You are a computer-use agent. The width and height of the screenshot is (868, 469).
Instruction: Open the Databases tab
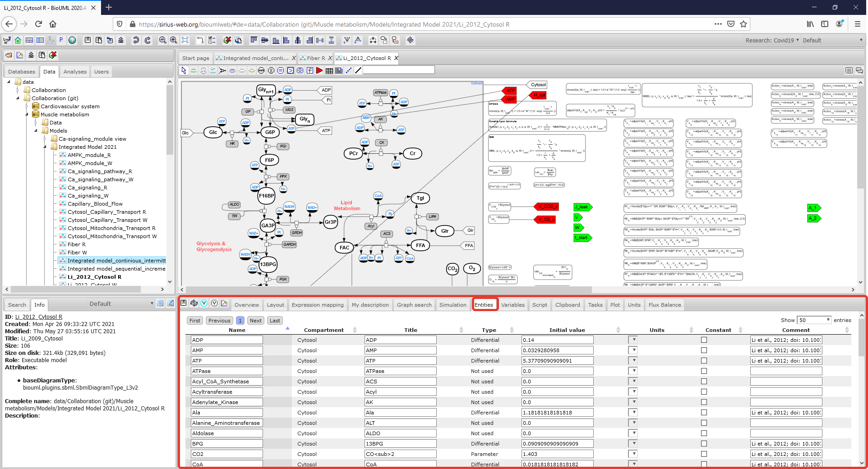click(x=22, y=72)
